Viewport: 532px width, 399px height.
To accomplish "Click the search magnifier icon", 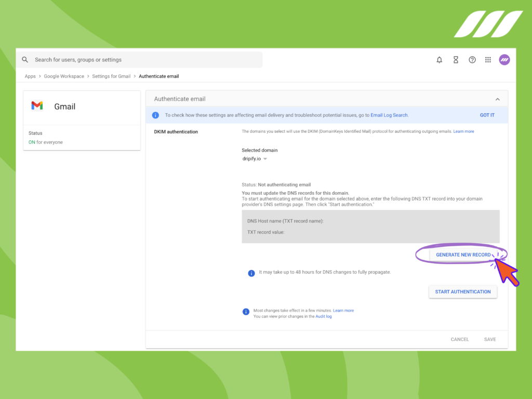I will tap(25, 59).
